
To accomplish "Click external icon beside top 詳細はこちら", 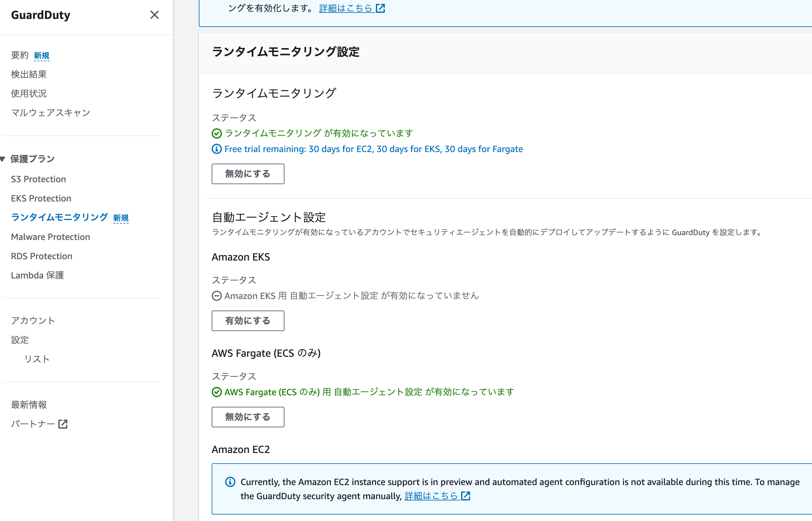I will tap(380, 8).
